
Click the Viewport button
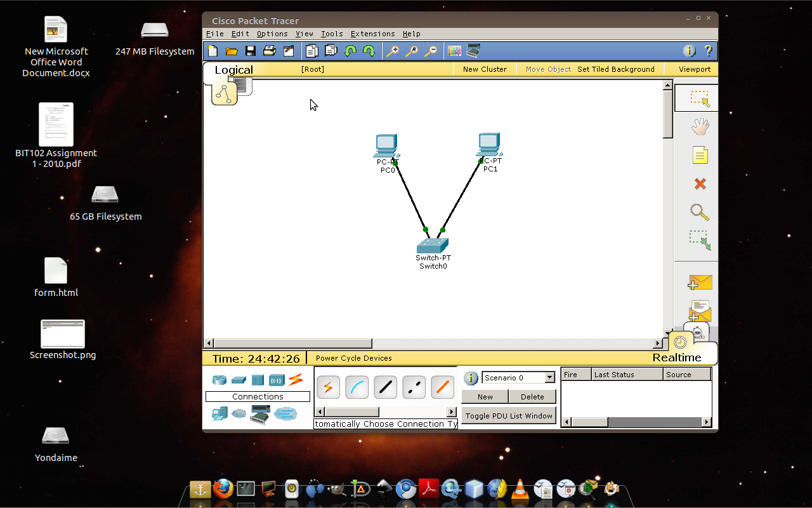click(x=695, y=69)
